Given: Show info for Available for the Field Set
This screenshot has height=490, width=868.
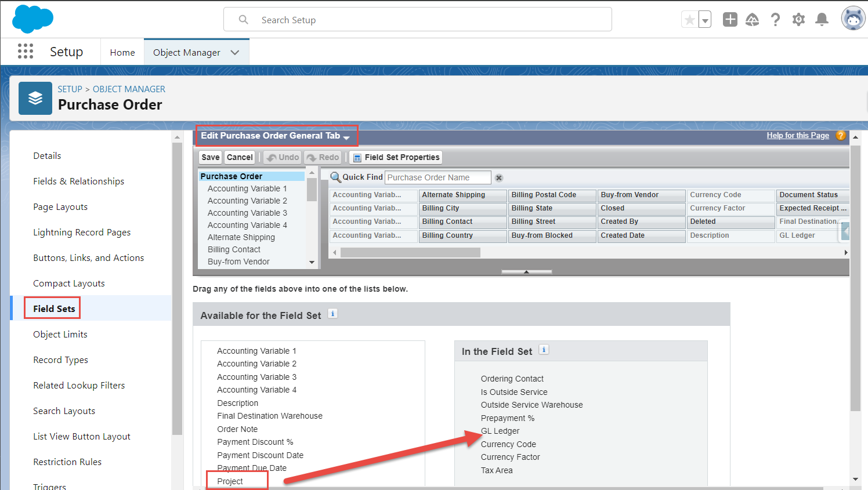Looking at the screenshot, I should [332, 314].
